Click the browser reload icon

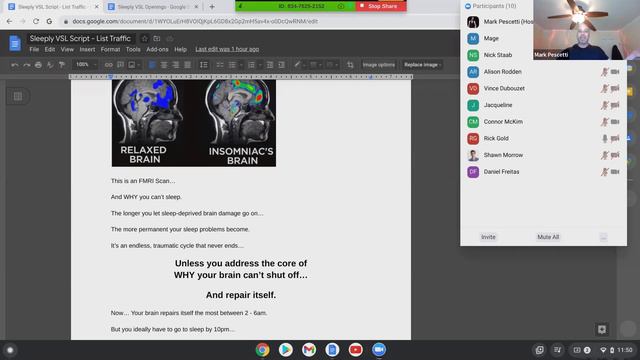point(36,21)
